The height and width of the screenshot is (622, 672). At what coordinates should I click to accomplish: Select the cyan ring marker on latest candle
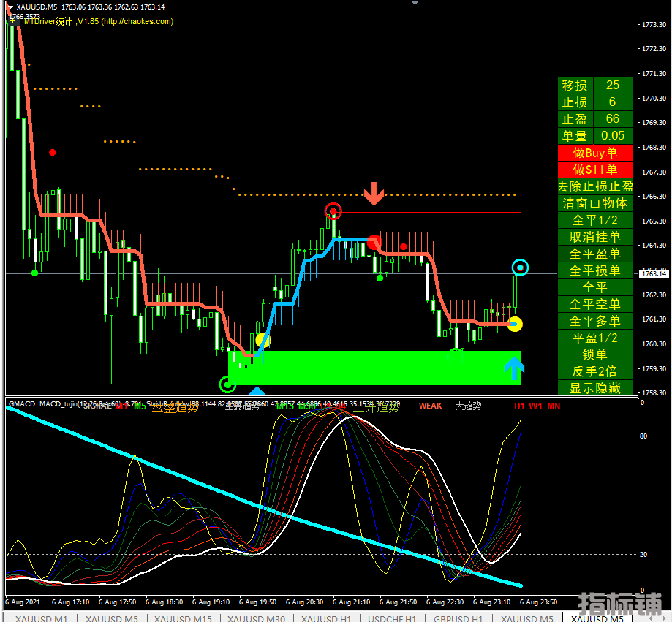(519, 268)
